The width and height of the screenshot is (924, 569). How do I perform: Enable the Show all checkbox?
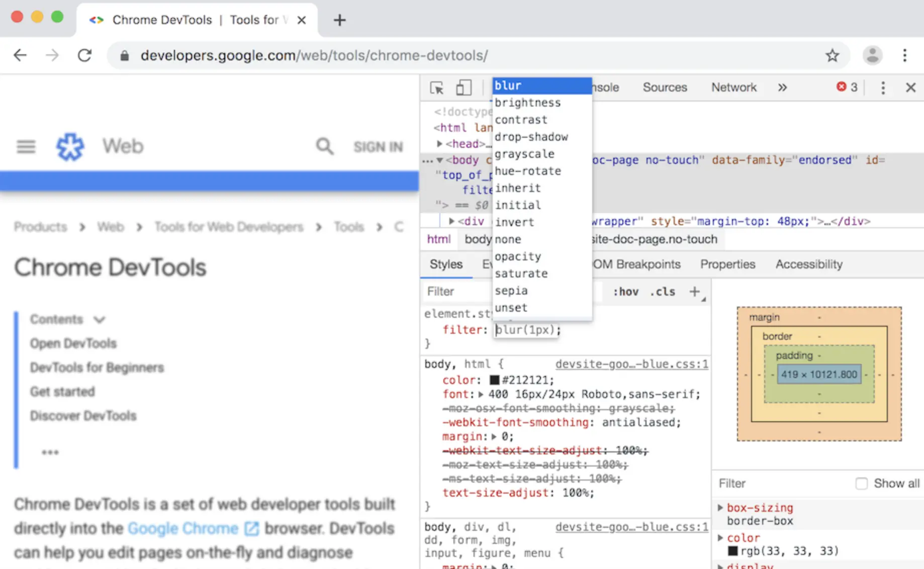(x=862, y=484)
